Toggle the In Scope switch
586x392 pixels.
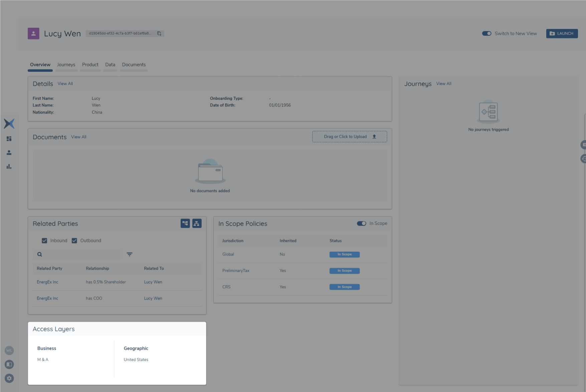pos(361,224)
